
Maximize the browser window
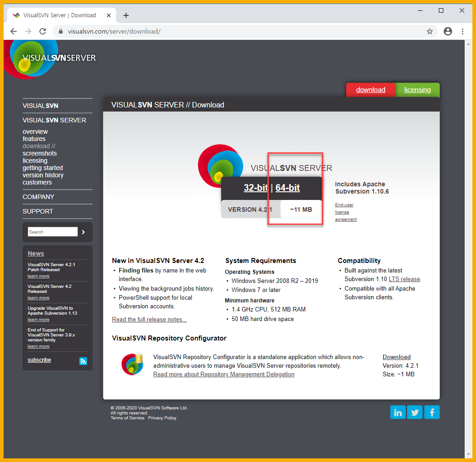(441, 10)
